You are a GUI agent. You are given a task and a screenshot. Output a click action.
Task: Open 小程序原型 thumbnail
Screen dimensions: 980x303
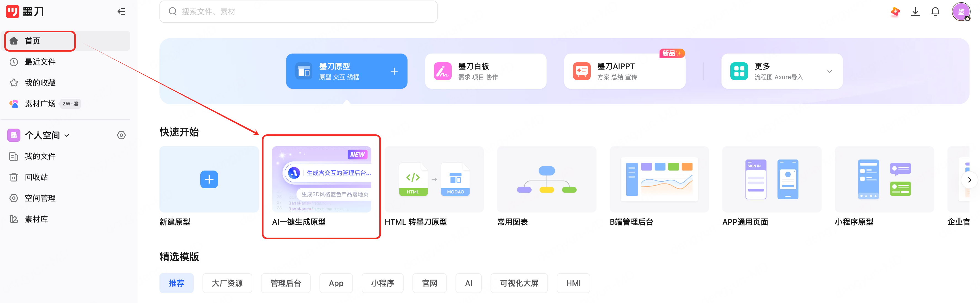pyautogui.click(x=885, y=179)
